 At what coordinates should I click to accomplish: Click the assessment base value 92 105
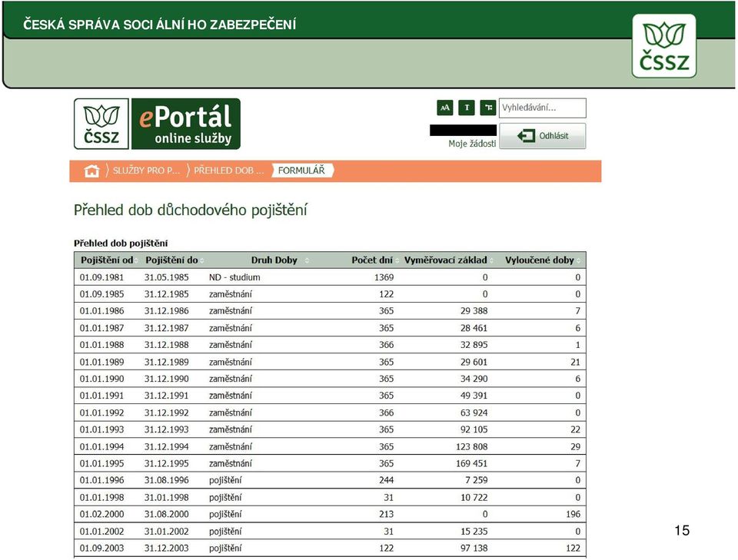(474, 429)
